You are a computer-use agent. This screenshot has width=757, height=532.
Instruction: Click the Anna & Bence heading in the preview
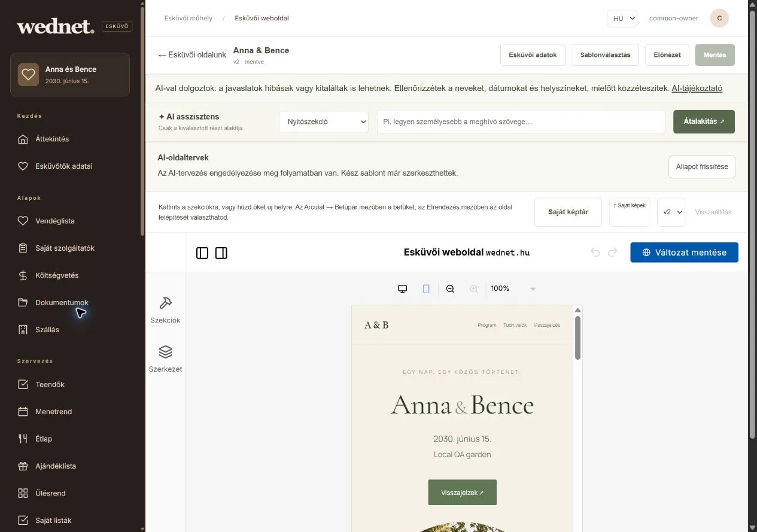462,406
